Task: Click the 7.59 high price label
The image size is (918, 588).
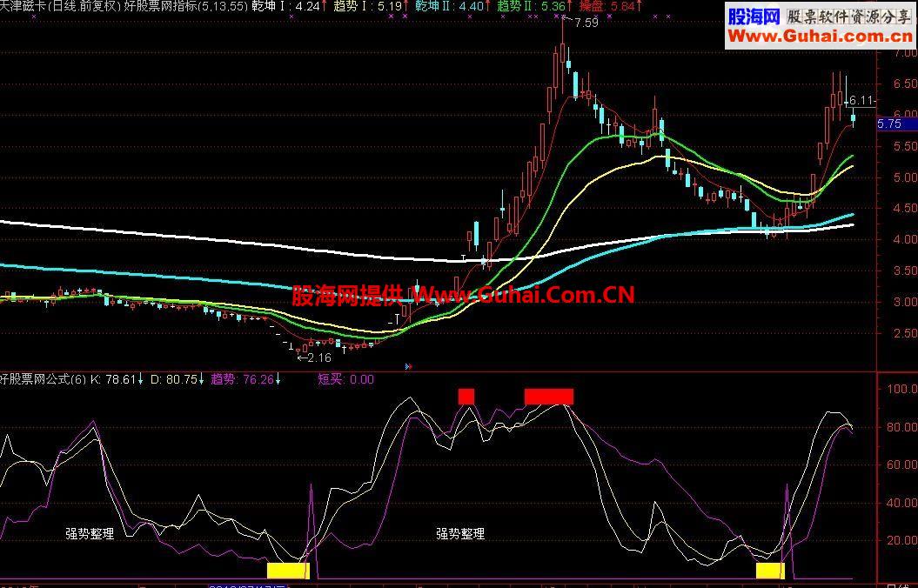Action: click(x=586, y=23)
